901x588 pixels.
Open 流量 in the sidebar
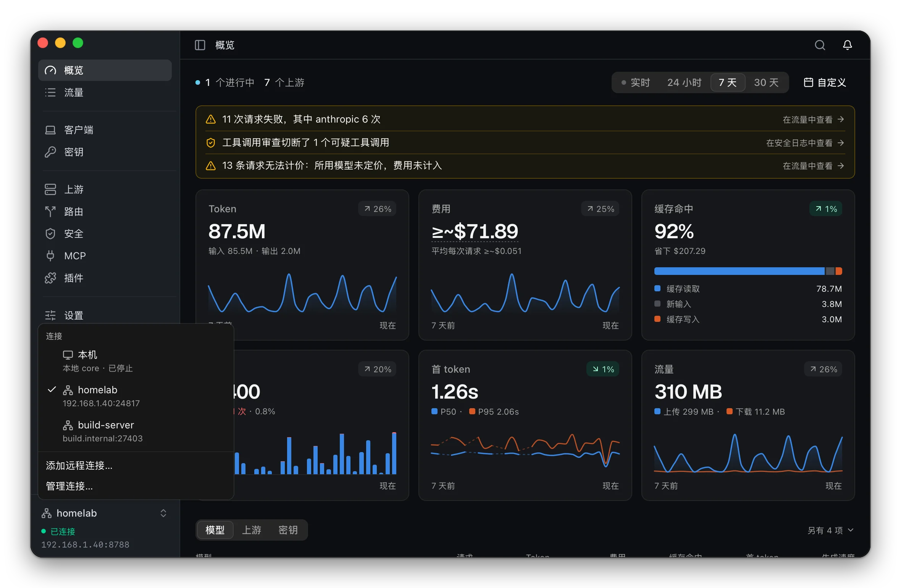105,92
